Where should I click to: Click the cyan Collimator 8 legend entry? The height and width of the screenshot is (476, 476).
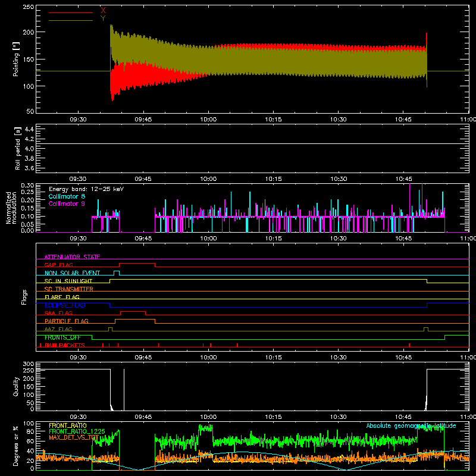click(67, 196)
